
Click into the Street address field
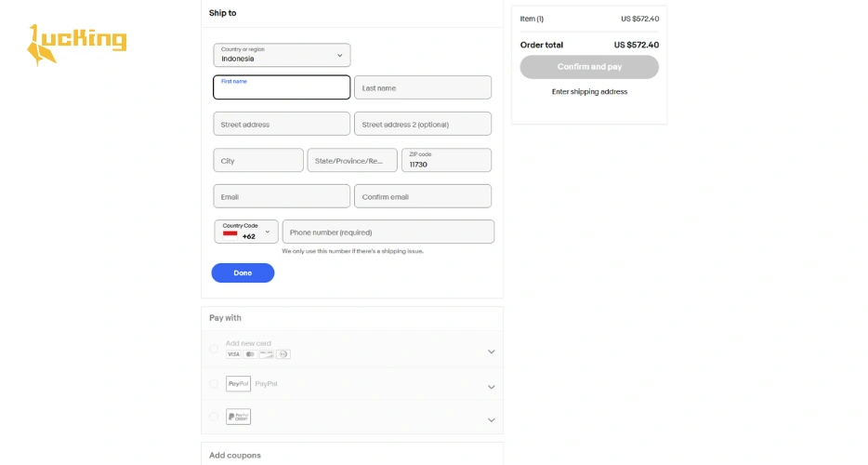click(x=282, y=124)
